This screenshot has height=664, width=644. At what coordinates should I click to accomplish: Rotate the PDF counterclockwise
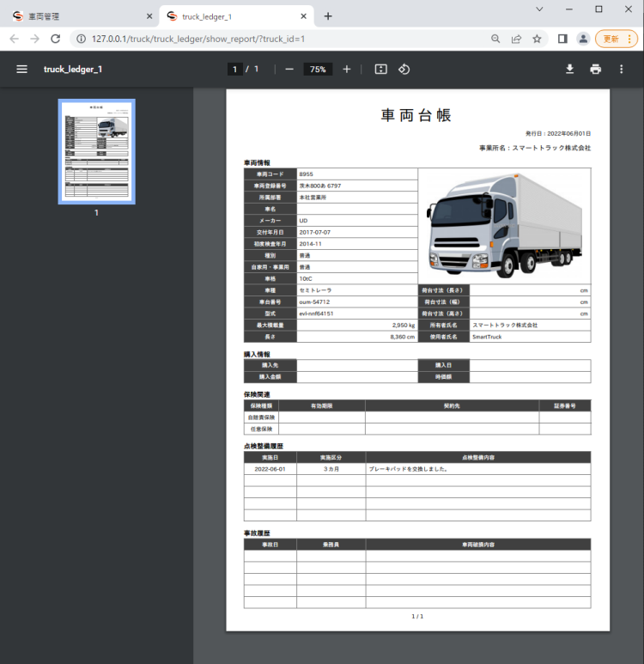[x=404, y=69]
